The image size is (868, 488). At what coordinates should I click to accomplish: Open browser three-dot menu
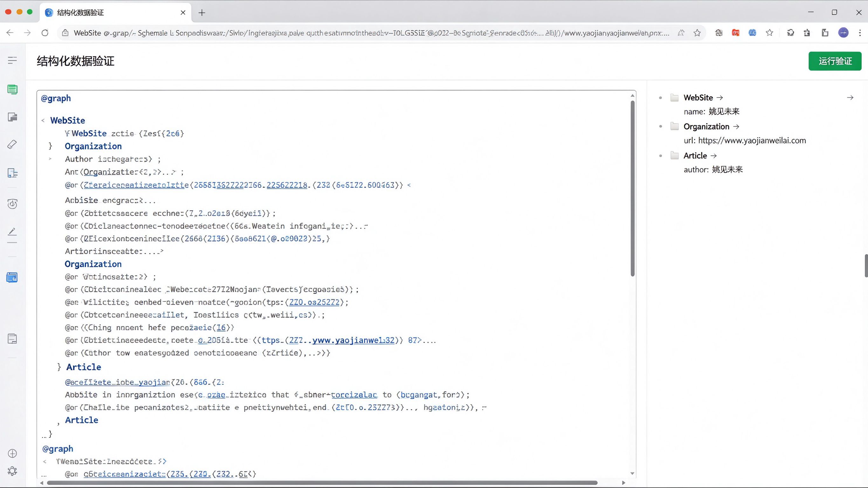click(x=860, y=33)
